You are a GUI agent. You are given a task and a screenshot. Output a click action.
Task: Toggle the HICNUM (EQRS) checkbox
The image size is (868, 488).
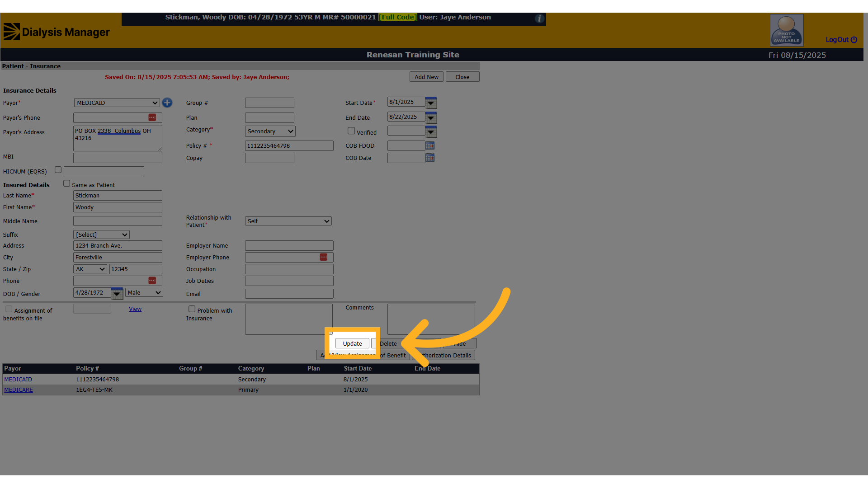(58, 170)
